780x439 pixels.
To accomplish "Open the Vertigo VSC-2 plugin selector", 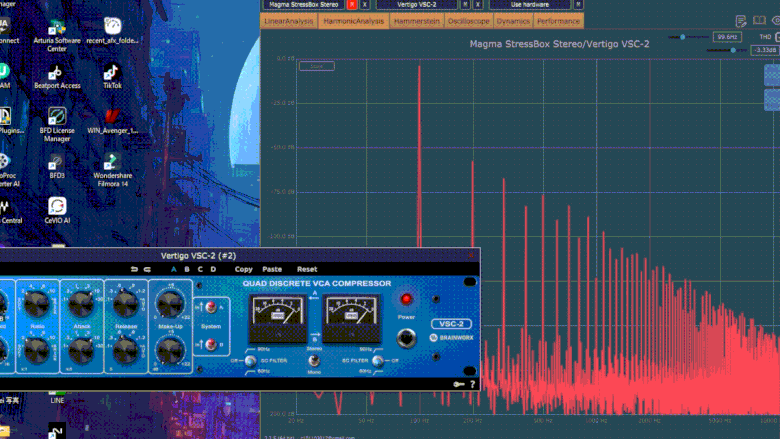I will coord(416,5).
